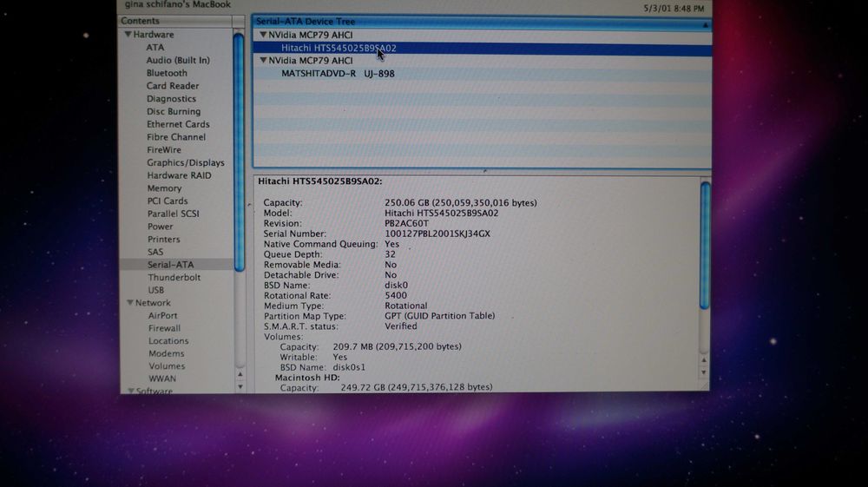868x487 pixels.
Task: Select Locations under Network
Action: pyautogui.click(x=168, y=341)
